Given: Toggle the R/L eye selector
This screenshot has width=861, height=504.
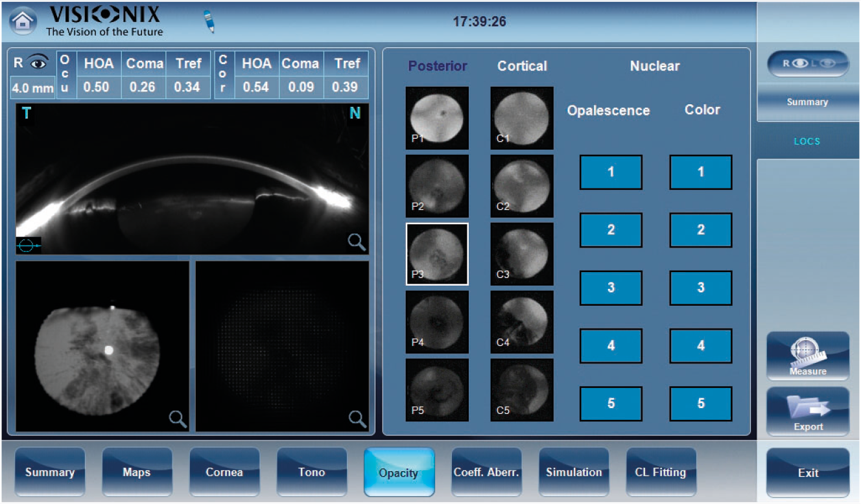Looking at the screenshot, I should [807, 64].
